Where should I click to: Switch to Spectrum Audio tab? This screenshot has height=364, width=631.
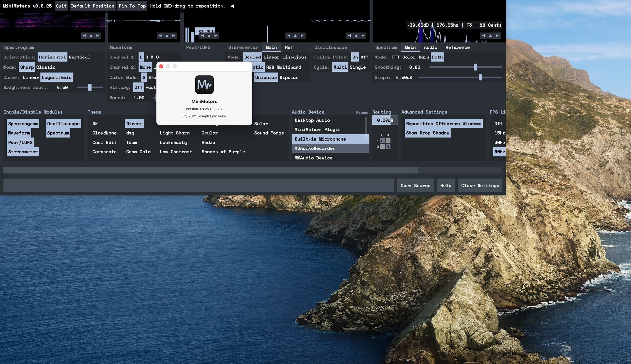point(430,47)
